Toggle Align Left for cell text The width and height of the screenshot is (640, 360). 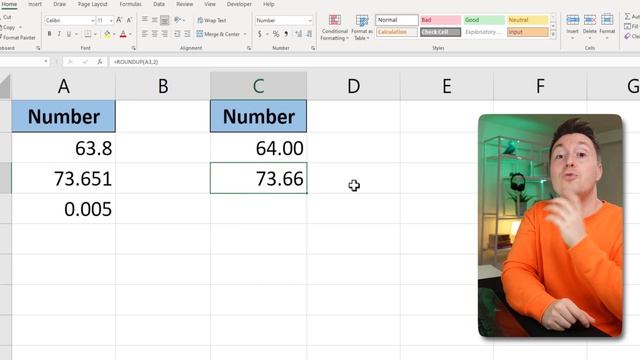coord(145,34)
